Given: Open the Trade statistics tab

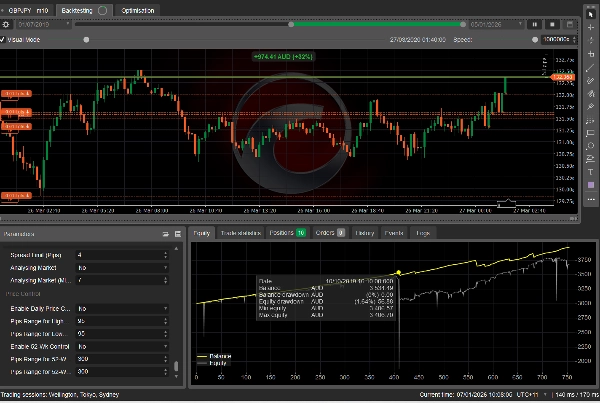Looking at the screenshot, I should tap(241, 232).
